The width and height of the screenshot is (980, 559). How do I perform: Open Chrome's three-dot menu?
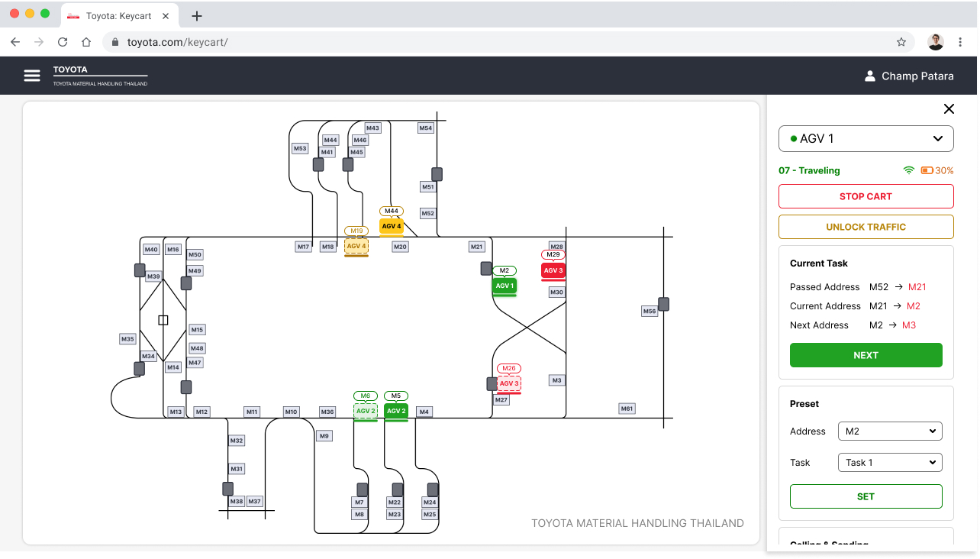click(960, 42)
